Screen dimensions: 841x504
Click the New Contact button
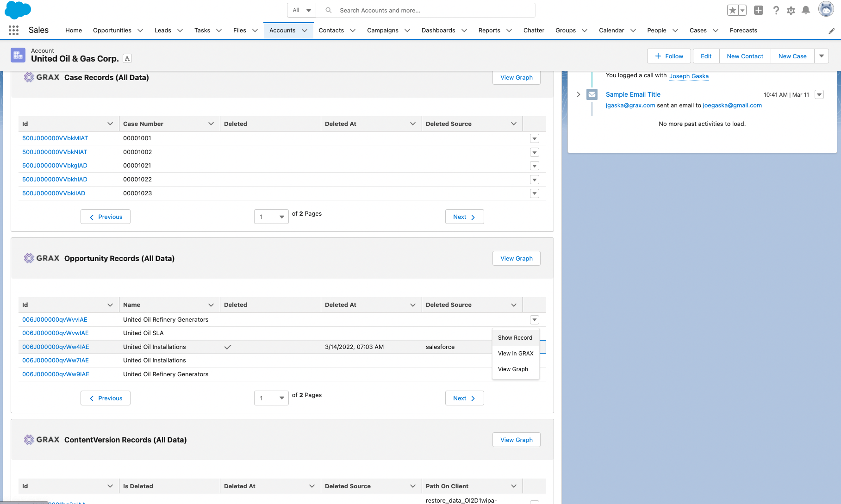pos(745,56)
